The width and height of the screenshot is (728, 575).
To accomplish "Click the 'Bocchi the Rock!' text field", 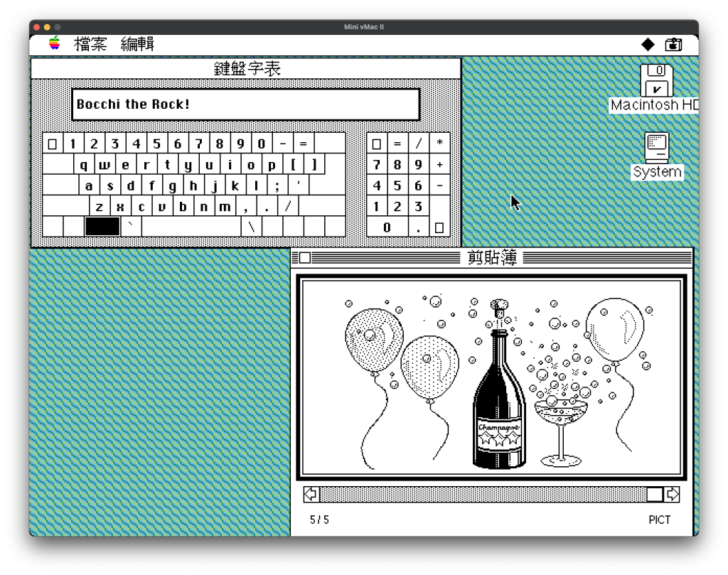I will click(245, 104).
